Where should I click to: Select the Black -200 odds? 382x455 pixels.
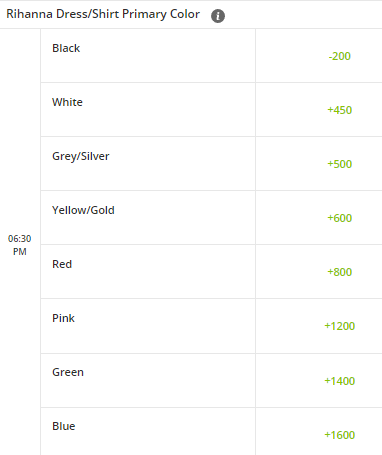[x=339, y=56]
